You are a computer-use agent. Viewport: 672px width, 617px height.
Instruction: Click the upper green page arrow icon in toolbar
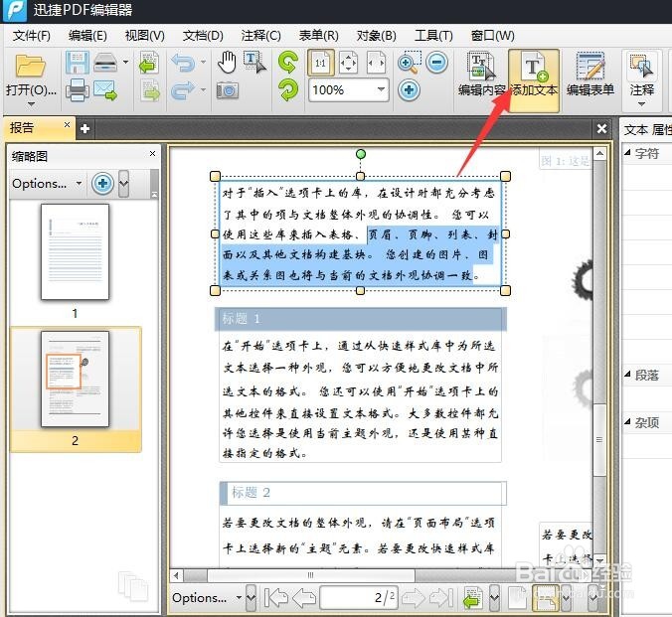point(149,63)
